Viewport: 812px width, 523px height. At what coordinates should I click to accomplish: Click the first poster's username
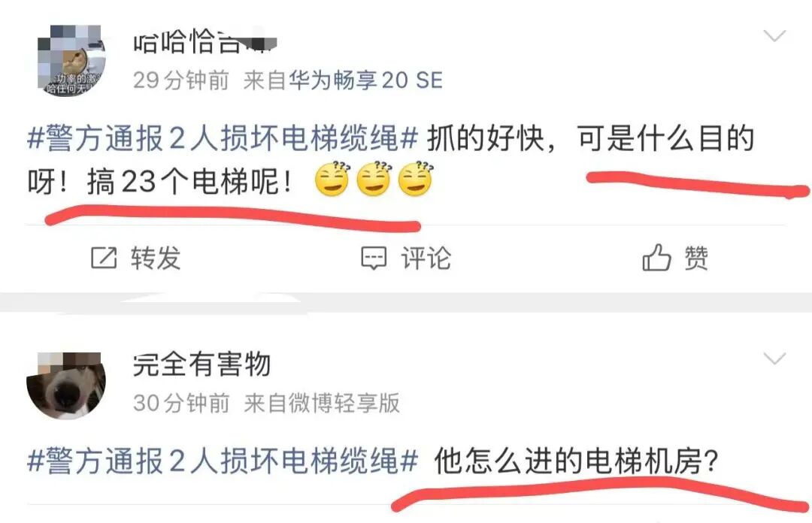[x=205, y=41]
